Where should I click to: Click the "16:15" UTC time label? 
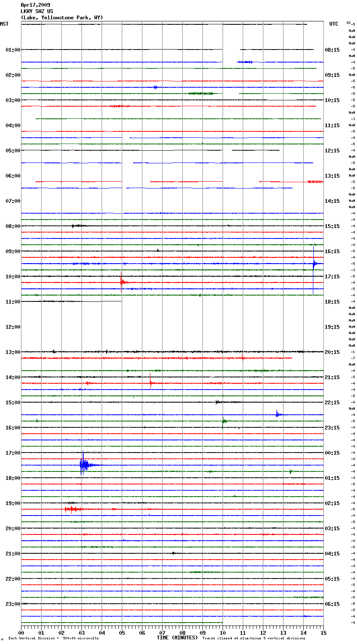point(332,251)
